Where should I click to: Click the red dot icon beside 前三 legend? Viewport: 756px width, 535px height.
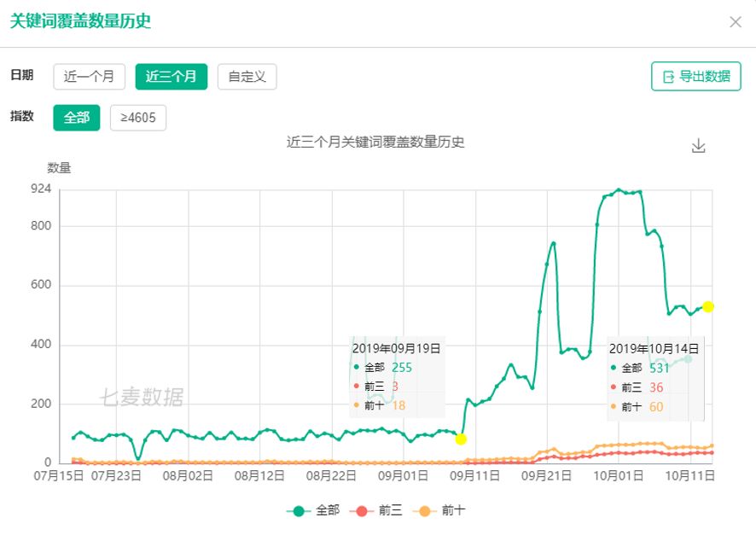362,509
